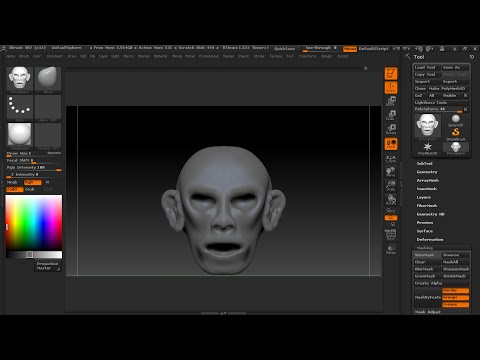Click the small orange XYZ button

pyautogui.click(x=391, y=217)
